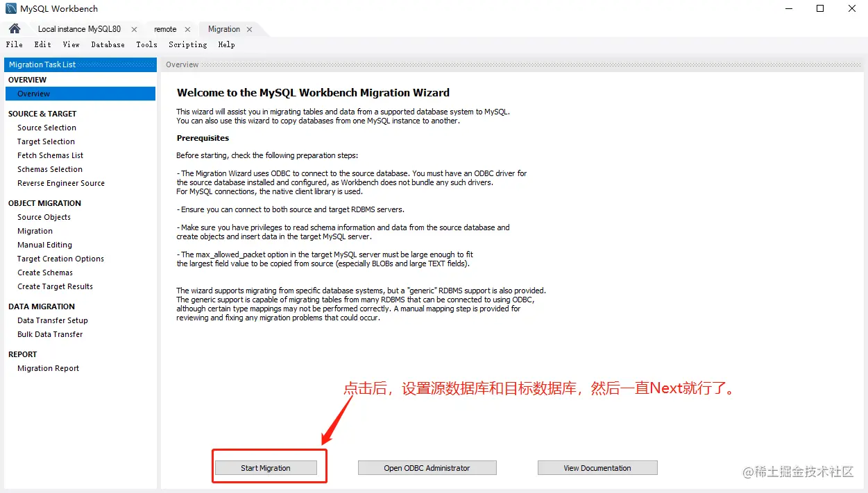Click View Documentation button
The width and height of the screenshot is (868, 493).
click(597, 468)
